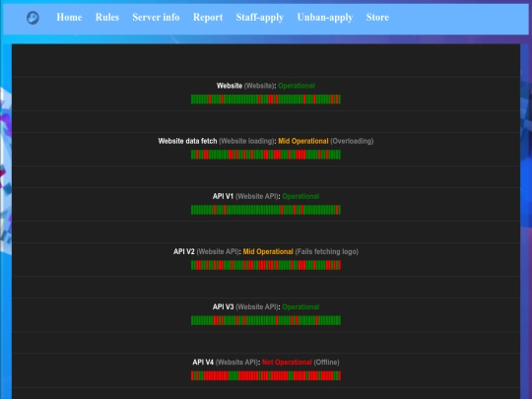Go to Server info page
The width and height of the screenshot is (532, 399).
coord(156,18)
